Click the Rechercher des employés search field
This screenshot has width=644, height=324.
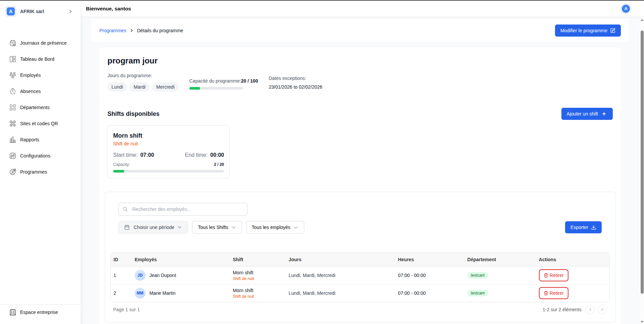click(x=183, y=209)
